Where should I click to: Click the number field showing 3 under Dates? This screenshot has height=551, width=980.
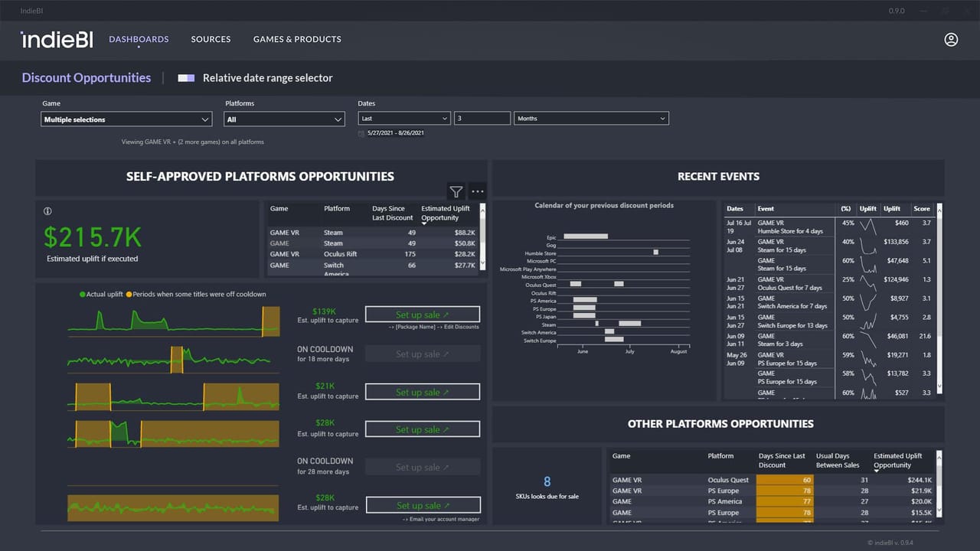click(482, 118)
